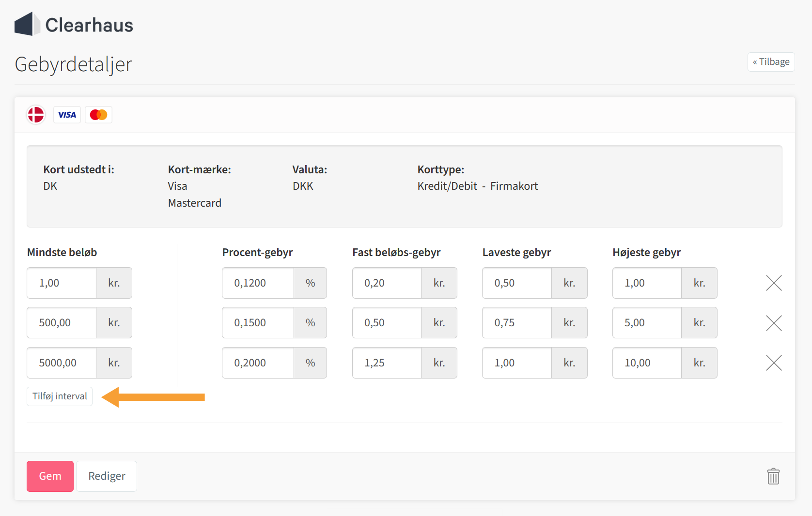Remove the 5000,00 kr. interval row
Viewport: 812px width, 516px height.
[x=774, y=363]
